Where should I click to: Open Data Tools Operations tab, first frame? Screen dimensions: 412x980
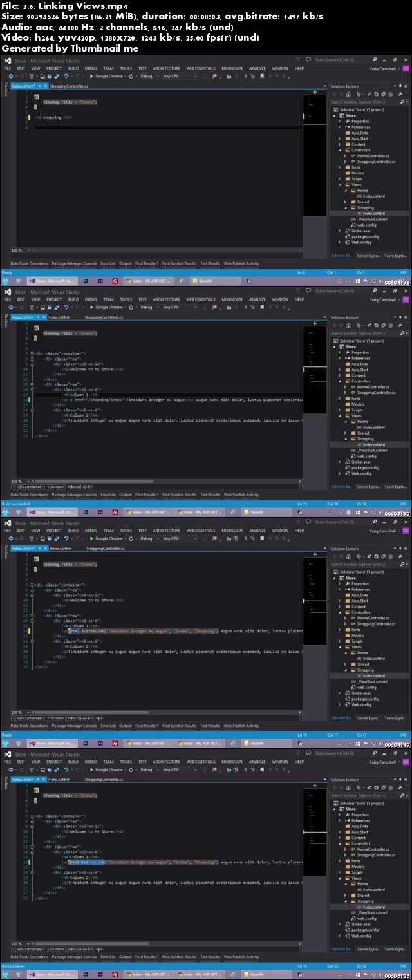(29, 263)
